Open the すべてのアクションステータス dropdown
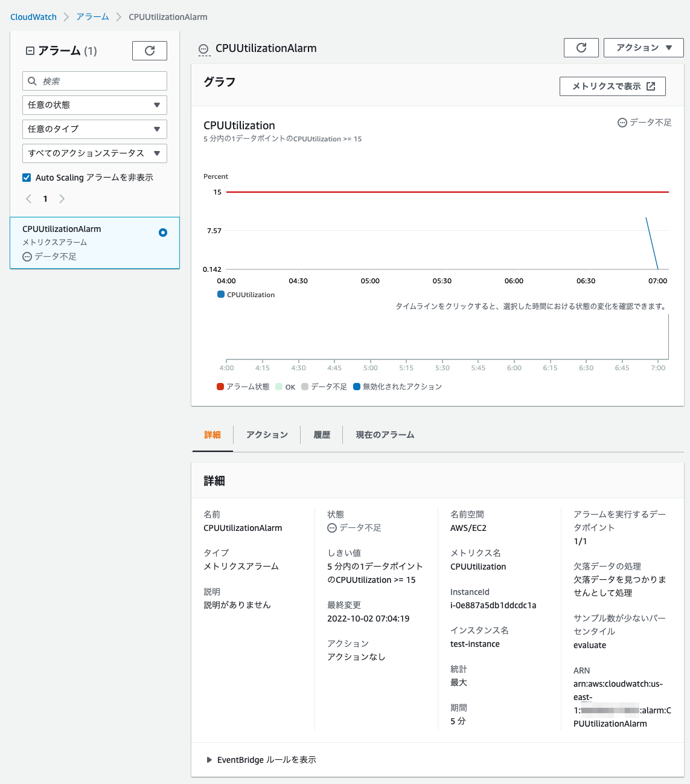This screenshot has height=784, width=690. click(94, 153)
